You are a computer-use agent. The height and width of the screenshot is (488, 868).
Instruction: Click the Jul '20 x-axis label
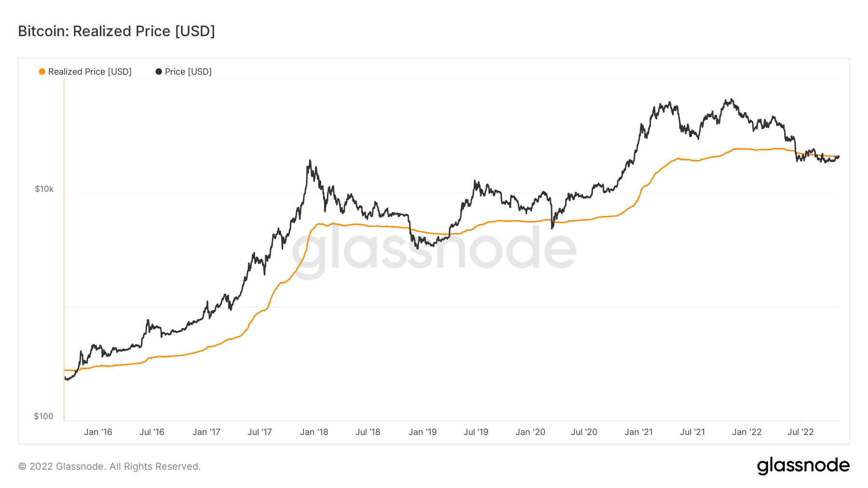(x=584, y=432)
